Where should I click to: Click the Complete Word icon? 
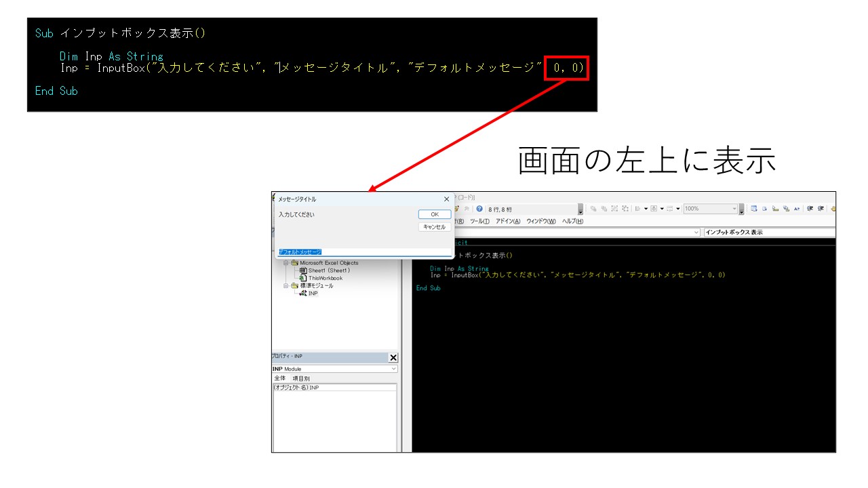click(x=797, y=209)
